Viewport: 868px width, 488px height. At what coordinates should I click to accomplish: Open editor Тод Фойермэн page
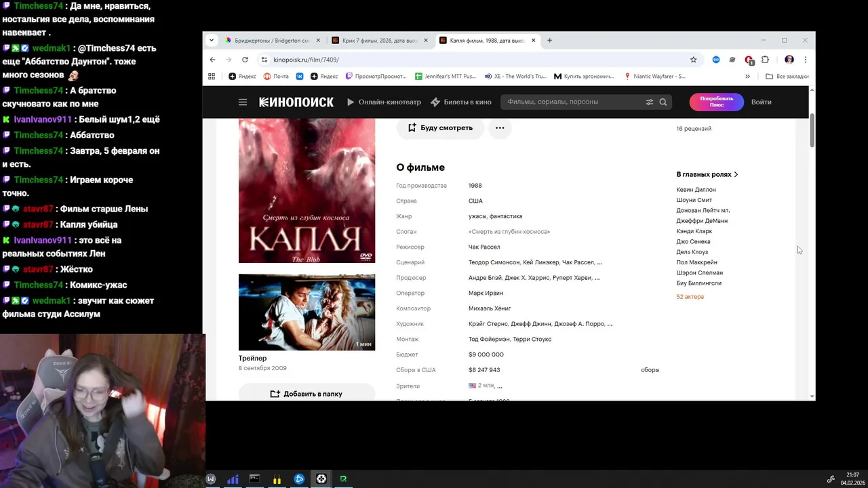(x=490, y=339)
